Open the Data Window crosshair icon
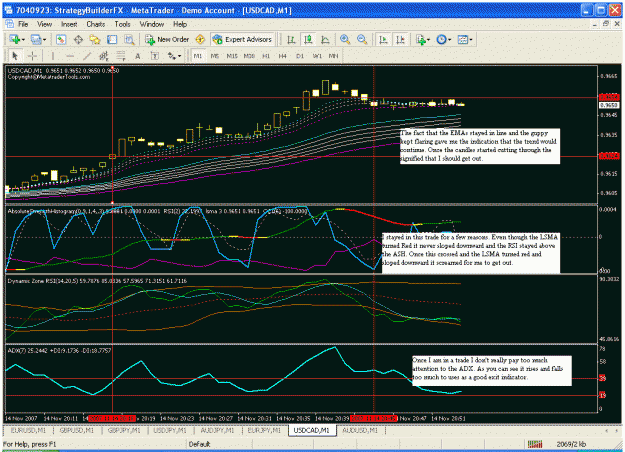Screen dimensions: 625x452 coord(78,39)
